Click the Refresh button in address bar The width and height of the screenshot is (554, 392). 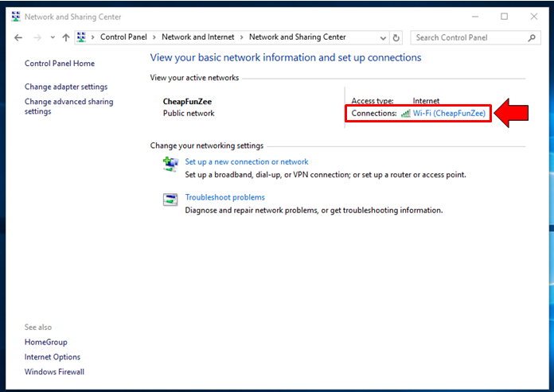click(x=396, y=37)
